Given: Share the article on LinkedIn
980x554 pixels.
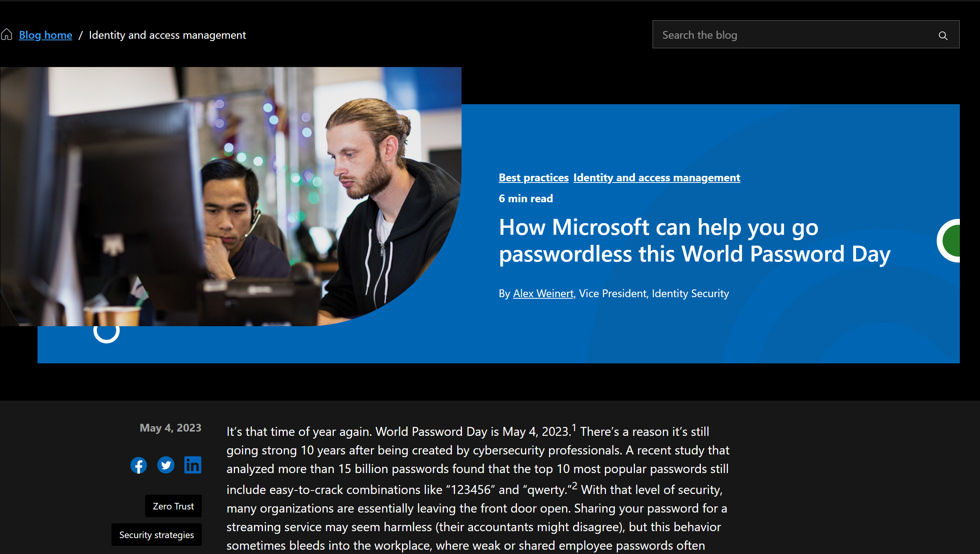Looking at the screenshot, I should point(193,465).
